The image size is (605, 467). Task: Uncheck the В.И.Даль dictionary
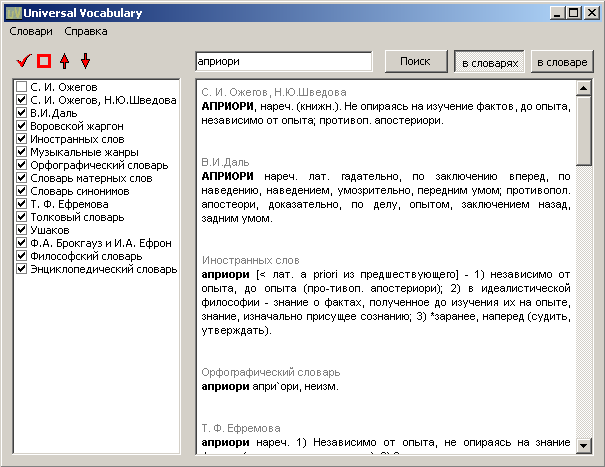[21, 114]
